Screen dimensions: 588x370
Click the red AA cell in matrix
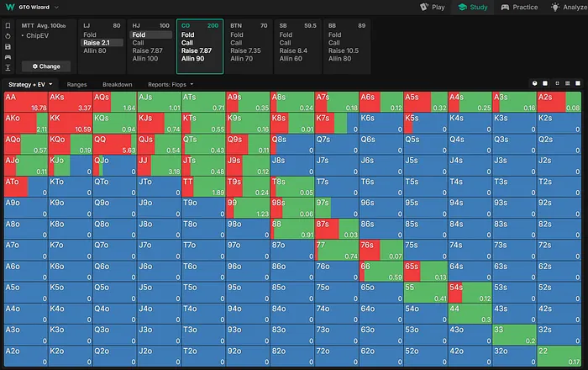tap(25, 102)
